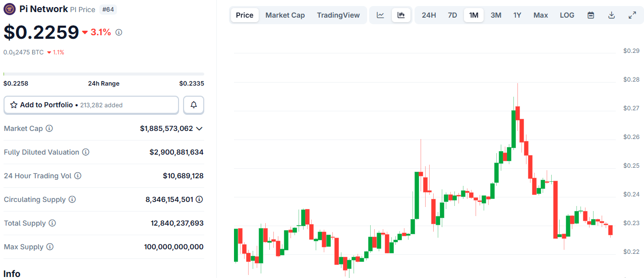Open the calendar date range picker
The width and height of the screenshot is (644, 278).
point(591,15)
